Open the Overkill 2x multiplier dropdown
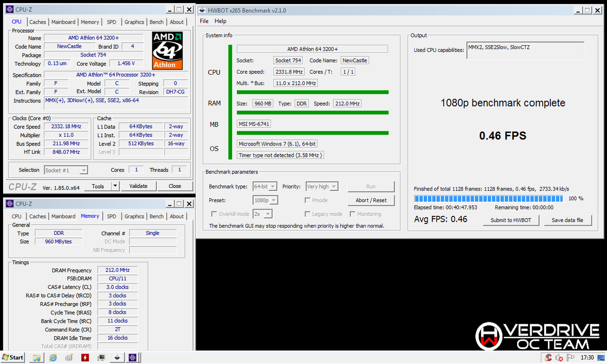Viewport: 607px width, 364px height. click(x=263, y=214)
